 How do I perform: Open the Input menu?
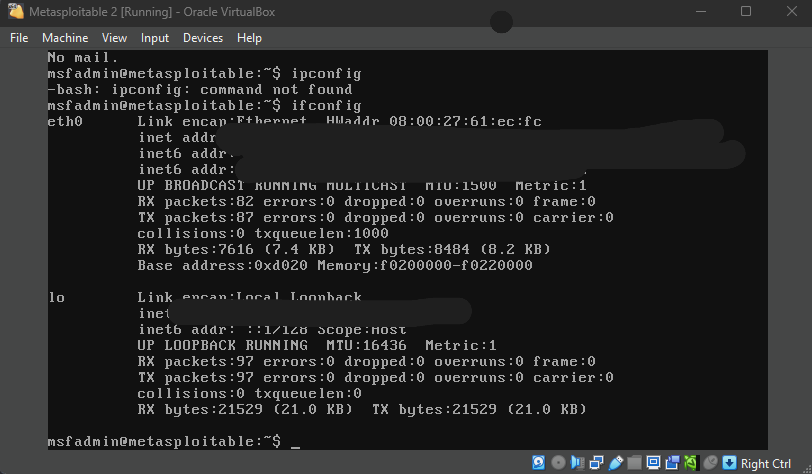(x=155, y=38)
